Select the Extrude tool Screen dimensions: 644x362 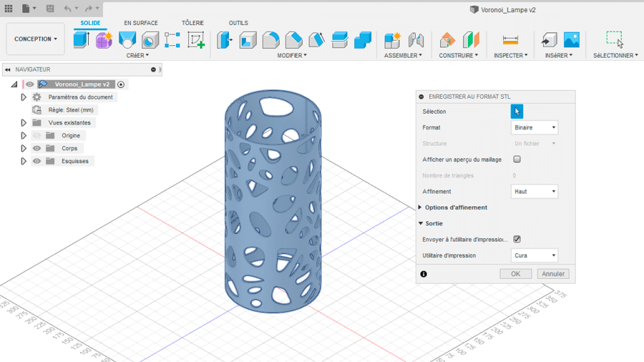tap(81, 40)
